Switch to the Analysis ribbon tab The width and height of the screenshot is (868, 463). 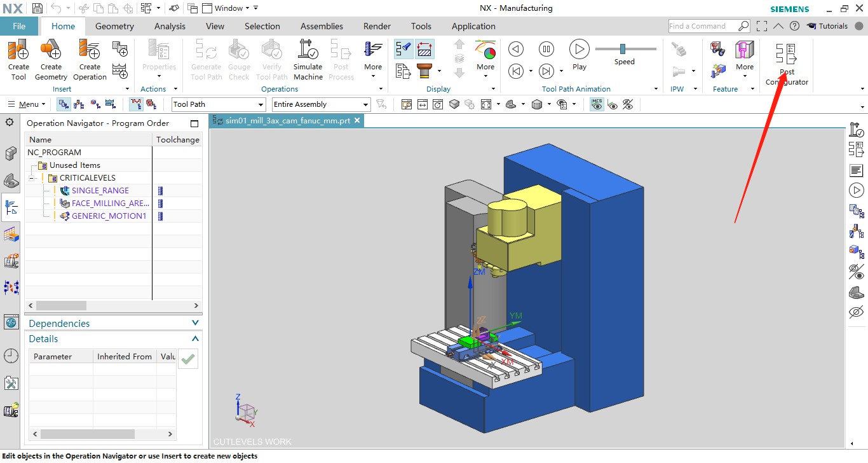pos(170,26)
